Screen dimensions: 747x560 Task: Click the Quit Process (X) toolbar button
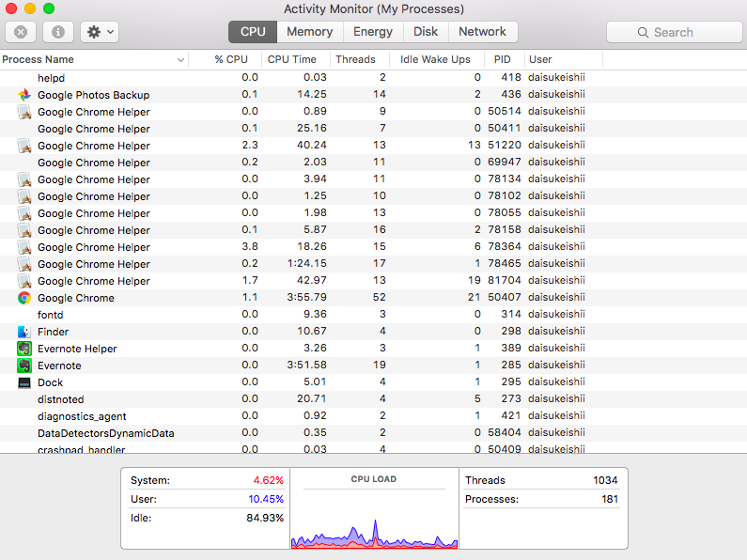(x=21, y=32)
